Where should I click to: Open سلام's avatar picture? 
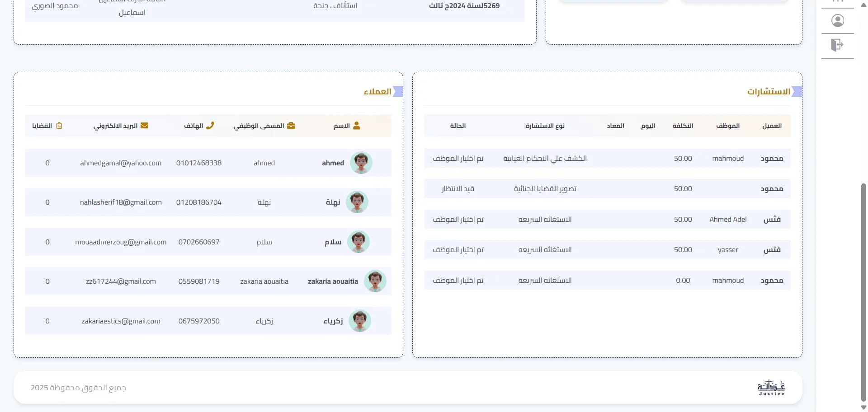click(358, 242)
